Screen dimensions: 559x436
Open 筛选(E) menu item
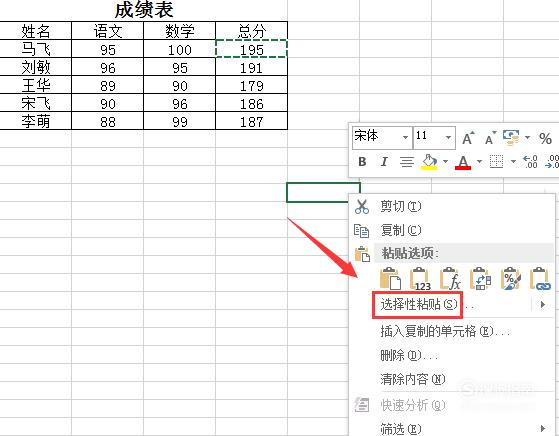452,429
